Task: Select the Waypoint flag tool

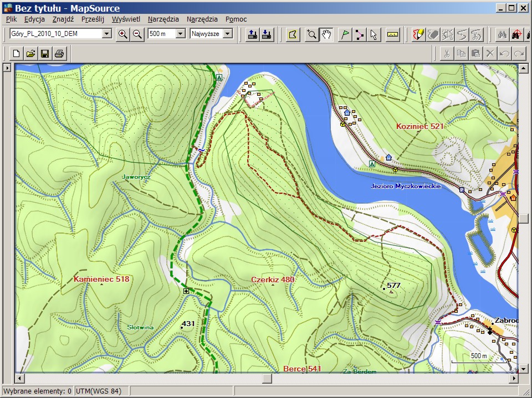Action: 345,34
